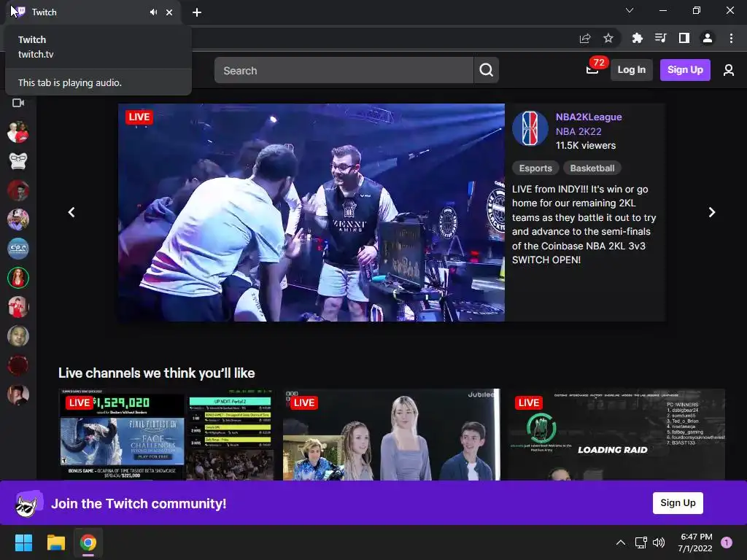
Task: Click the NBA2KLeague channel avatar
Action: point(530,128)
